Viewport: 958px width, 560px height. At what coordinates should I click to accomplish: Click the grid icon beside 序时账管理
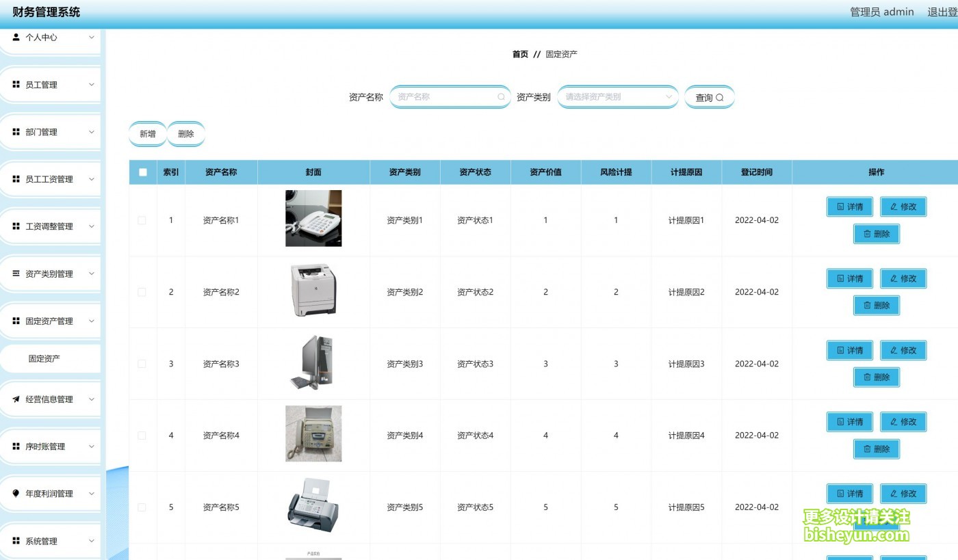tap(16, 446)
